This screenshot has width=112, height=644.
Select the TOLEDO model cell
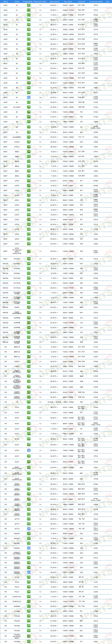pos(17,259)
